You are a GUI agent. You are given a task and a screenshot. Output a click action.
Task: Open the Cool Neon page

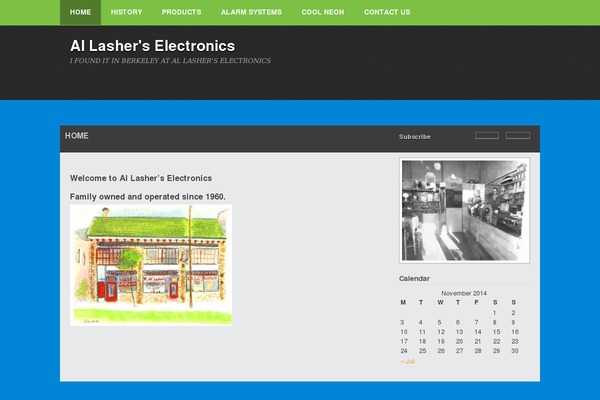(323, 12)
